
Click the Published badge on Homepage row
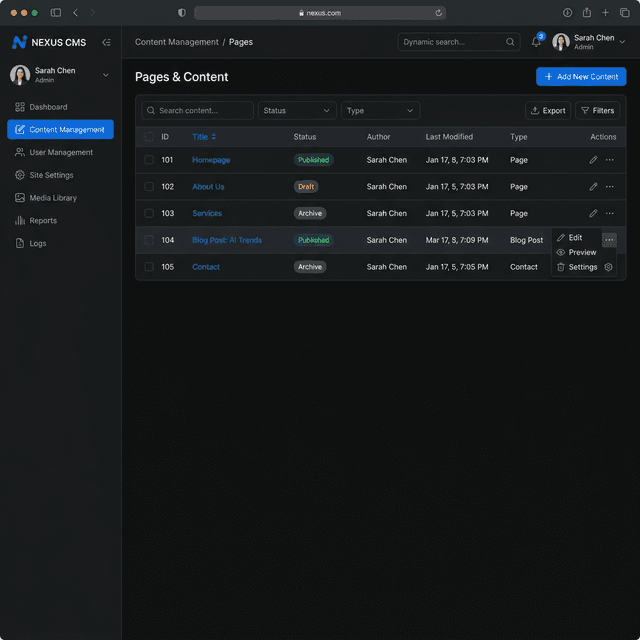(313, 160)
